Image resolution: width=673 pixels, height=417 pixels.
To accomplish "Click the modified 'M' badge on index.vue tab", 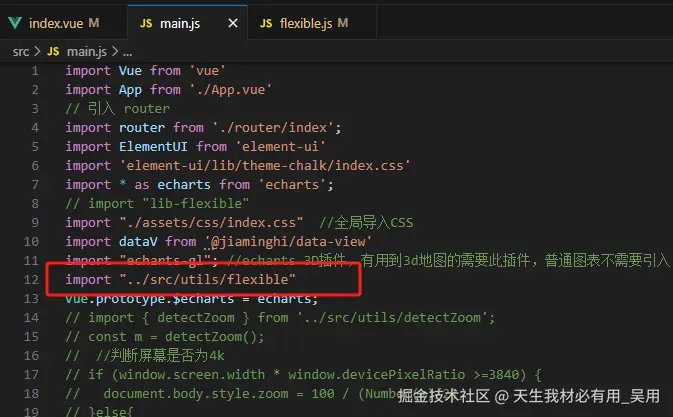I will tap(94, 23).
